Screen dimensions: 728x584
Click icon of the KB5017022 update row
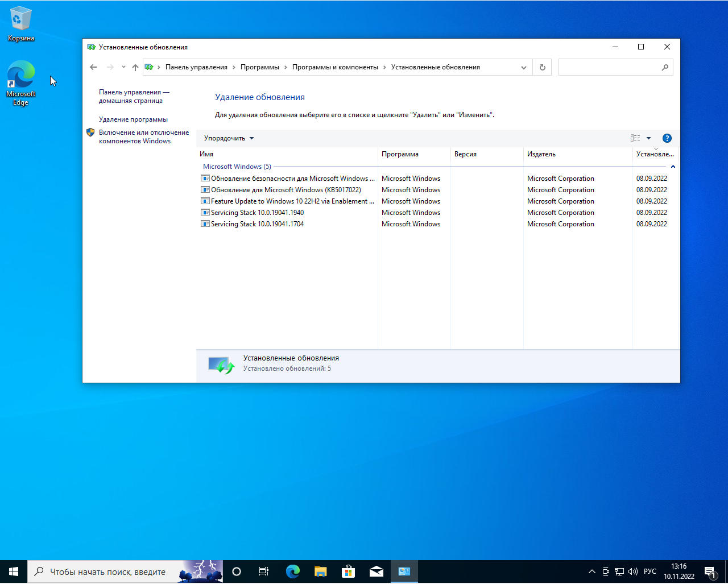205,190
